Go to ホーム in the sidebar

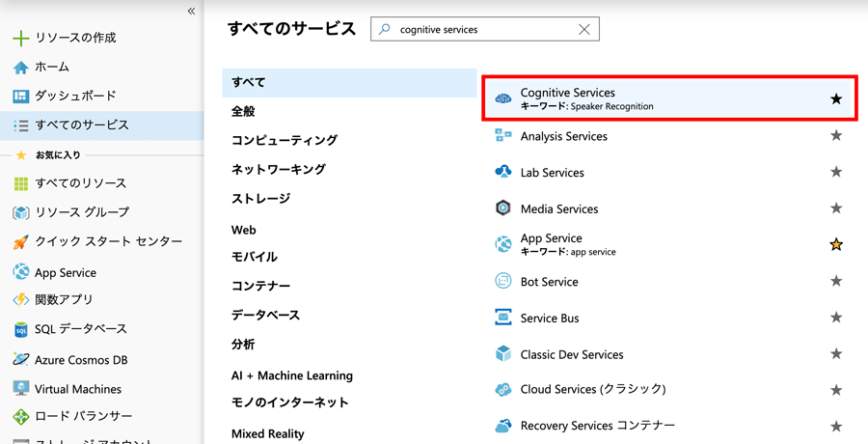click(x=52, y=67)
